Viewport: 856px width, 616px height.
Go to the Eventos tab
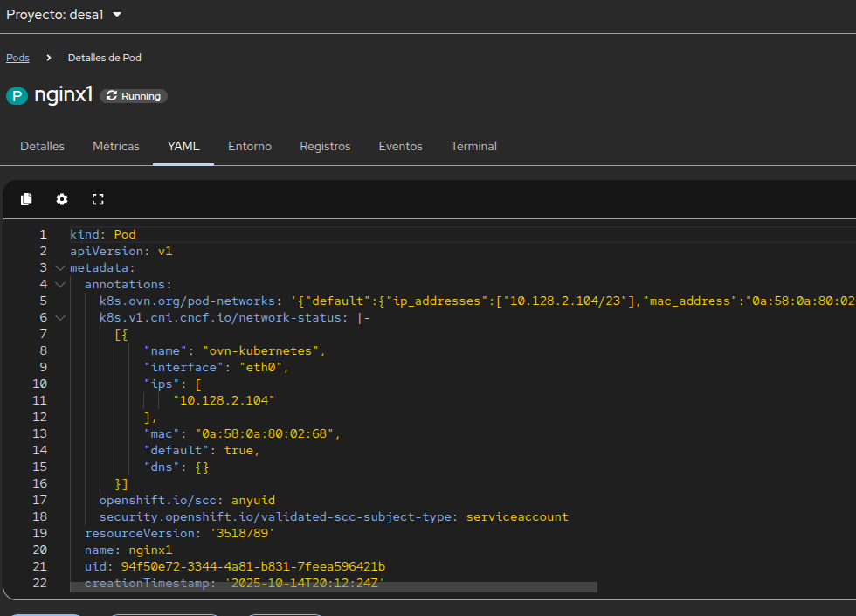click(x=400, y=146)
